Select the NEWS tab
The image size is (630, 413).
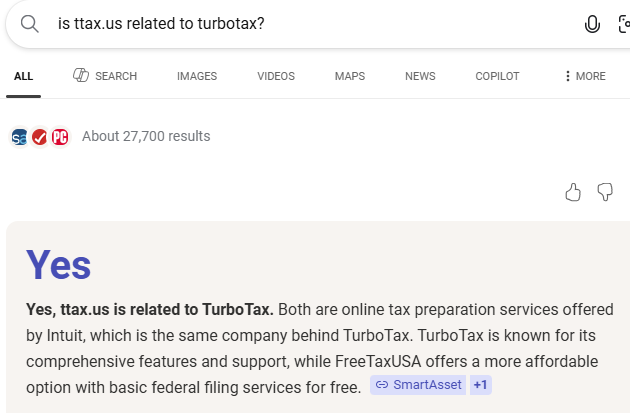(x=420, y=76)
